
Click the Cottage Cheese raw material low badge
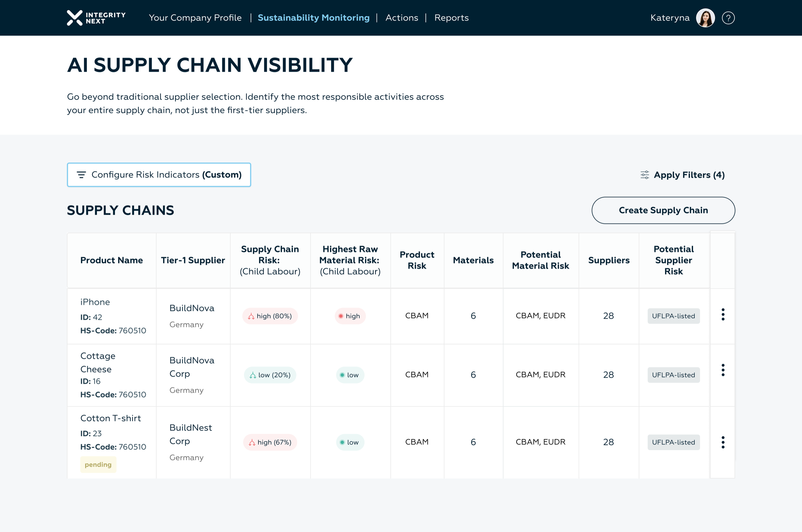click(x=350, y=375)
